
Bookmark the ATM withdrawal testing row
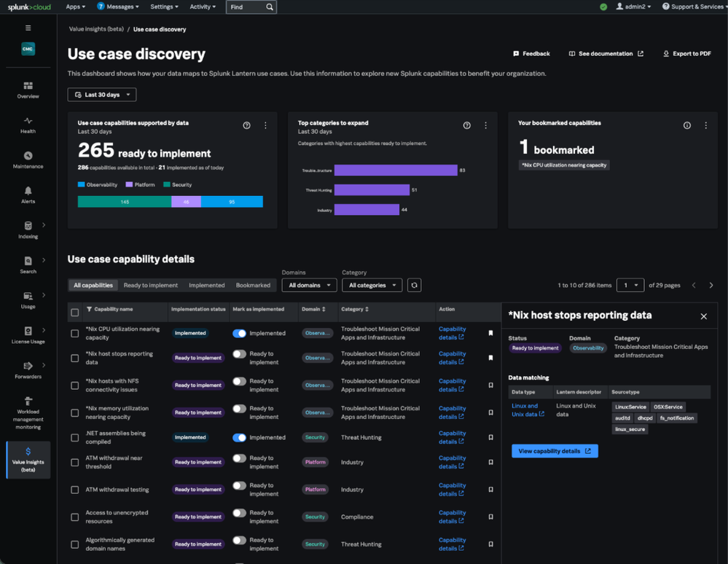(490, 489)
